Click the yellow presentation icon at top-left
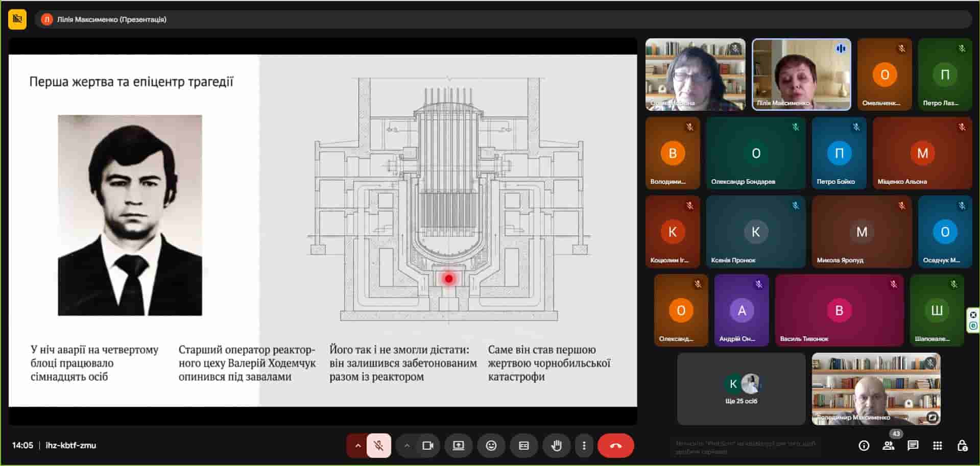The height and width of the screenshot is (466, 980). 17,19
